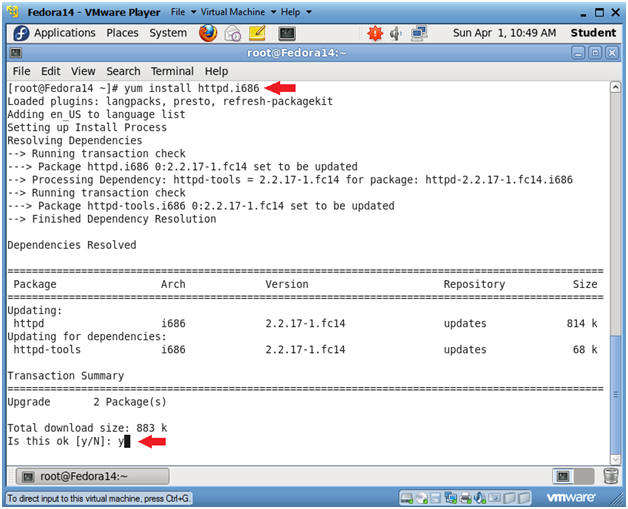628x509 pixels.
Task: Click the '814 k' size value
Action: pos(582,324)
